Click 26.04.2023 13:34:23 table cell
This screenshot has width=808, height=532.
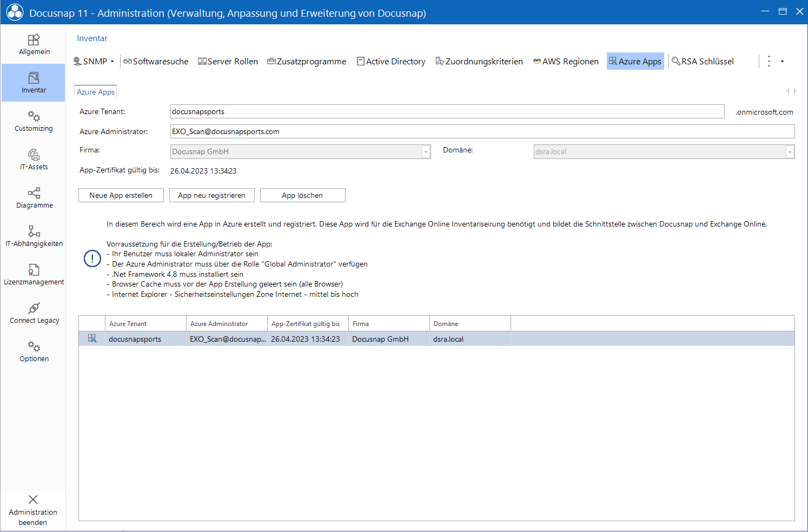click(308, 339)
